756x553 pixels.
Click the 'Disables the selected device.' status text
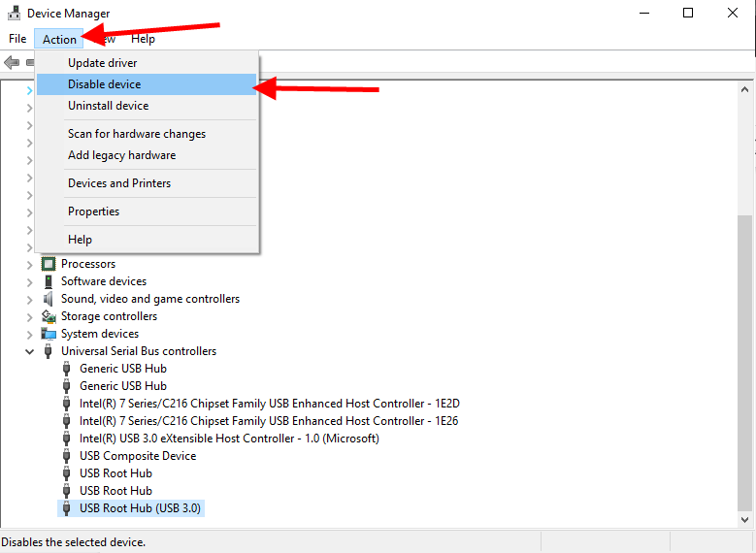[74, 542]
